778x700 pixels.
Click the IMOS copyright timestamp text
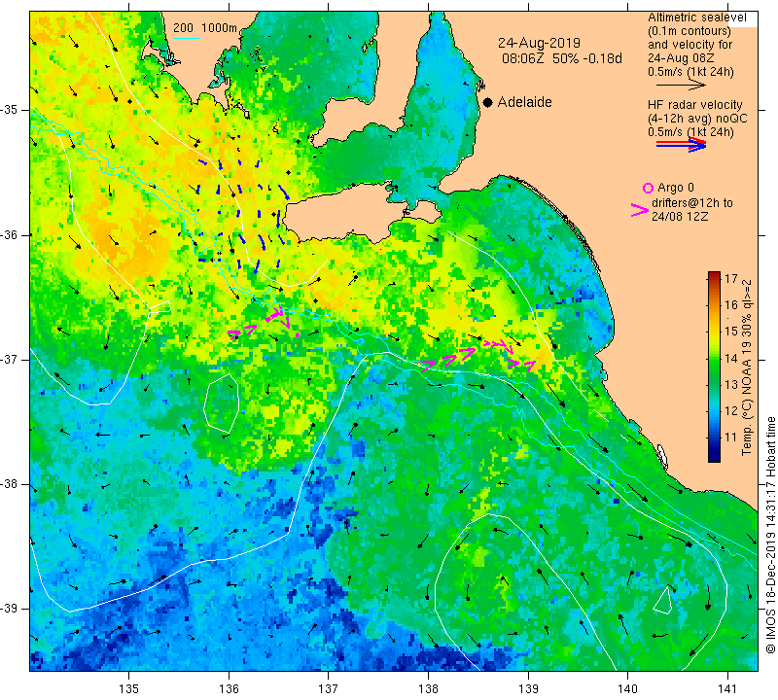pos(770,535)
